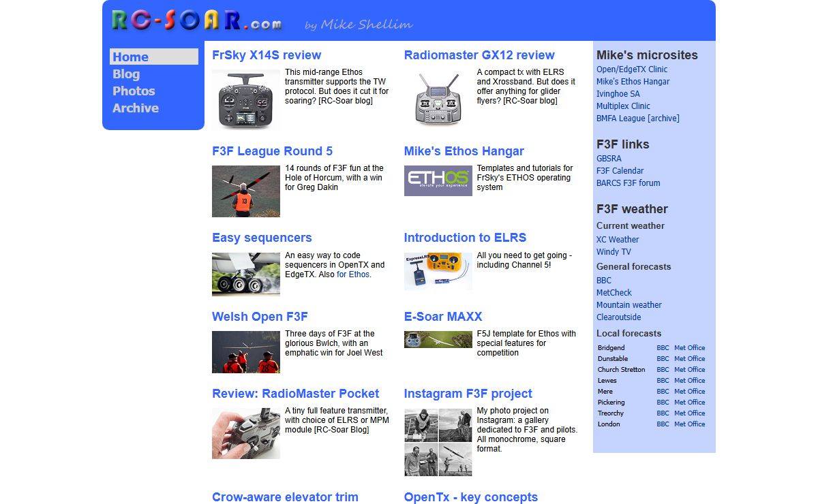
Task: Open the Met Office forecast for Pickering
Action: coord(690,403)
